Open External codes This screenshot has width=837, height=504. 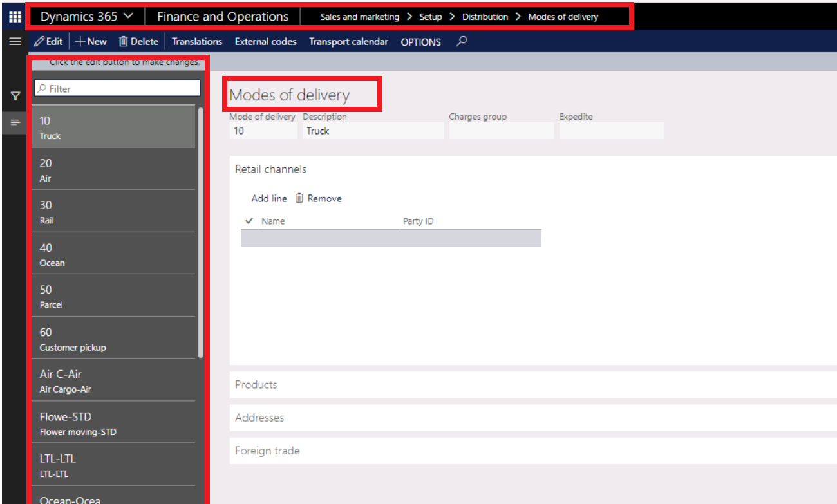click(x=265, y=41)
